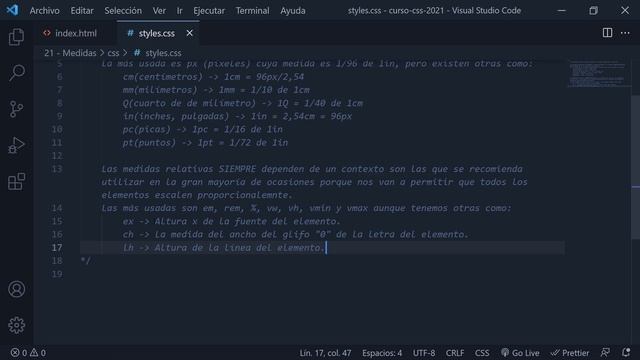Click the styles.css breadcrumb item
Image resolution: width=640 pixels, height=360 pixels.
point(158,53)
